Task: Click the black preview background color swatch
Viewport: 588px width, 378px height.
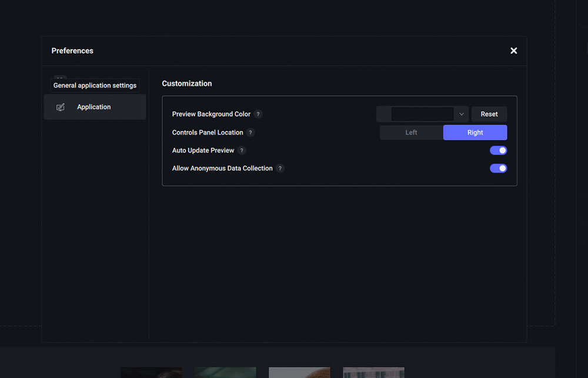Action: click(422, 114)
